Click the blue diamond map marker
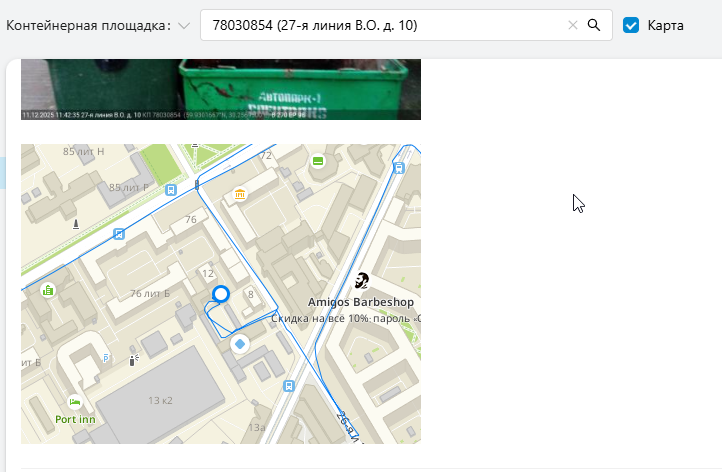This screenshot has width=722, height=472. tap(240, 344)
